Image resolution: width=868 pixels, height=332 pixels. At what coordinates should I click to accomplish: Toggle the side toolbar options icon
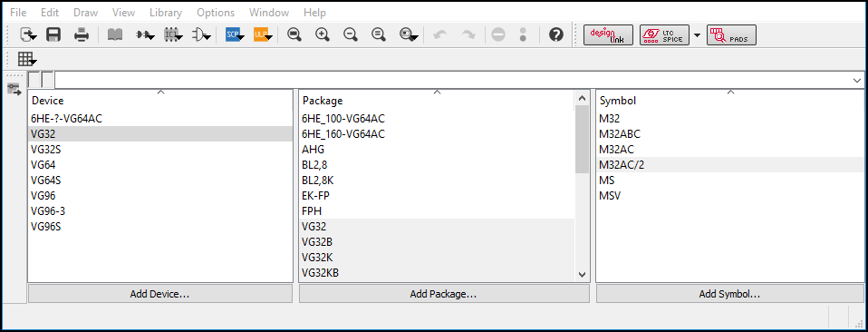(14, 89)
